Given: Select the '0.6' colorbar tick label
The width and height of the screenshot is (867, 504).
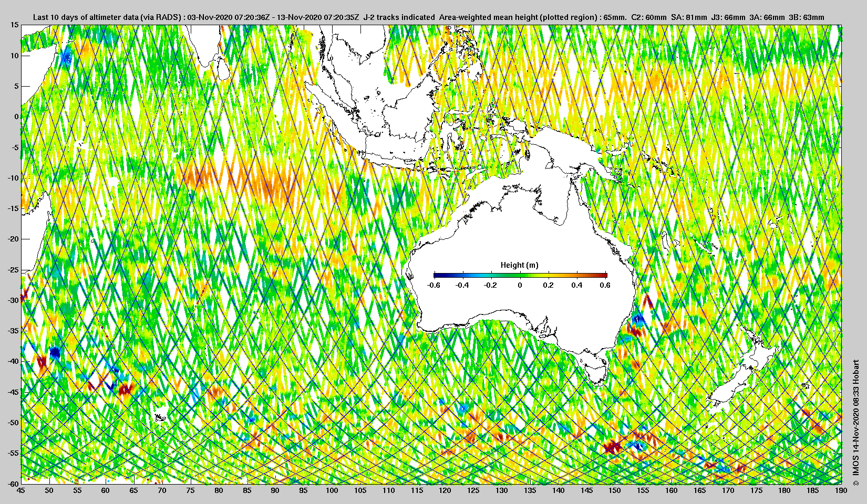Looking at the screenshot, I should point(605,286).
